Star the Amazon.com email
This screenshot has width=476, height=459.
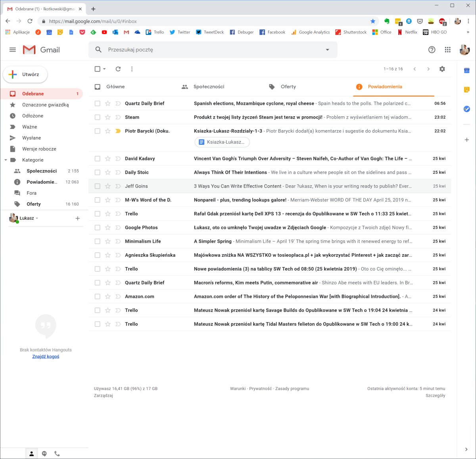[107, 296]
